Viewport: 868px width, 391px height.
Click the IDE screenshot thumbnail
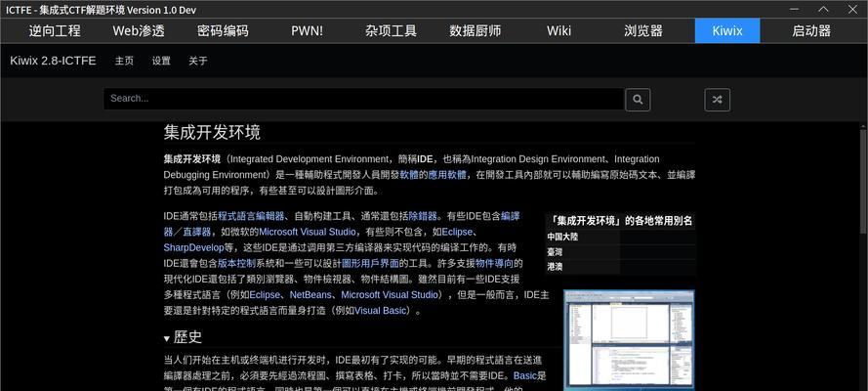(630, 340)
